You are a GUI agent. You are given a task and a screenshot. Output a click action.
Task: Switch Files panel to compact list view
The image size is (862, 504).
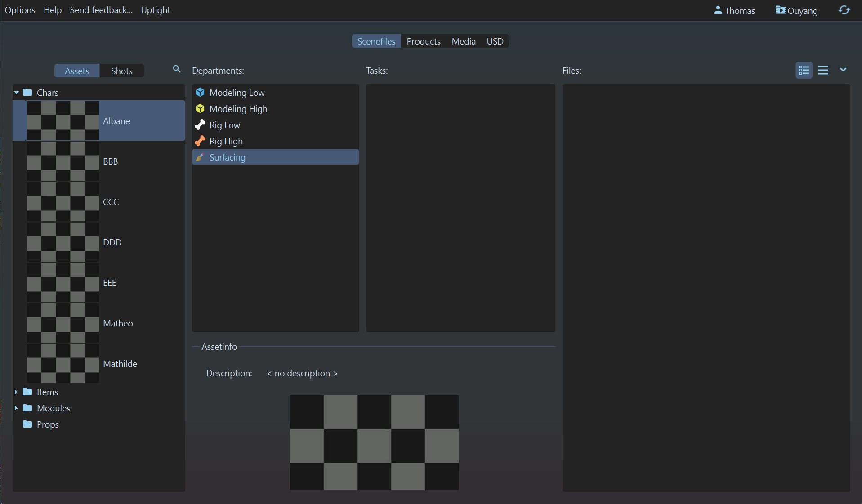click(x=823, y=71)
